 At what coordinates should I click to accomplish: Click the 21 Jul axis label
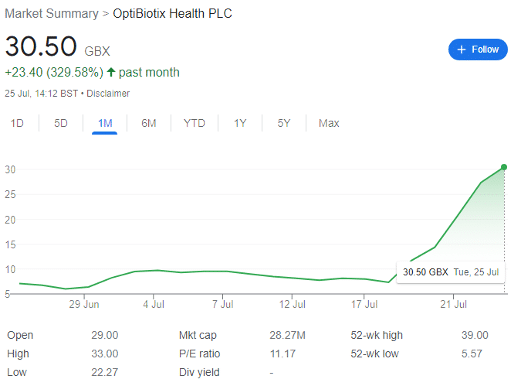(453, 304)
